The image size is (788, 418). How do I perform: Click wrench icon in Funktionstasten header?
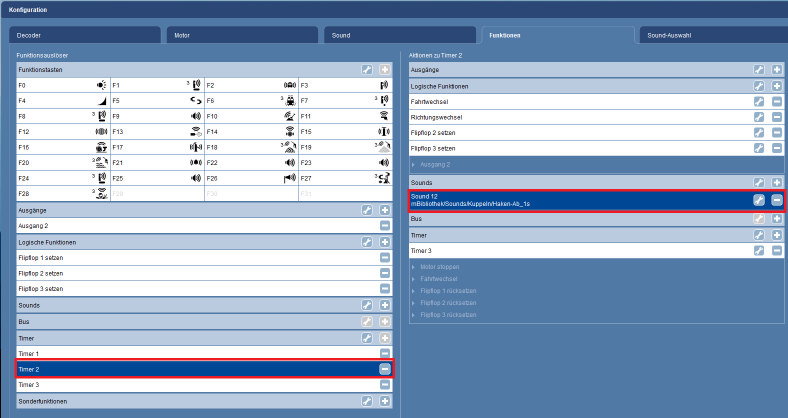tap(368, 70)
